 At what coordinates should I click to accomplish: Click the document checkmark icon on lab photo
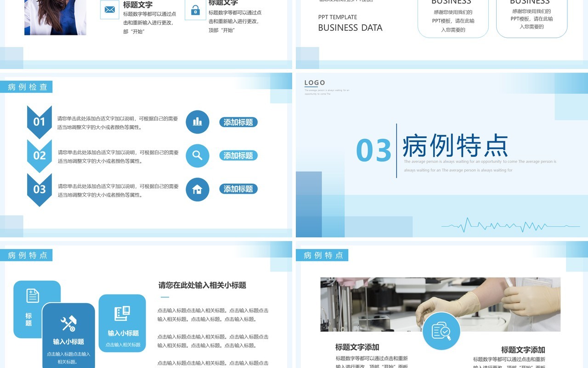(441, 331)
